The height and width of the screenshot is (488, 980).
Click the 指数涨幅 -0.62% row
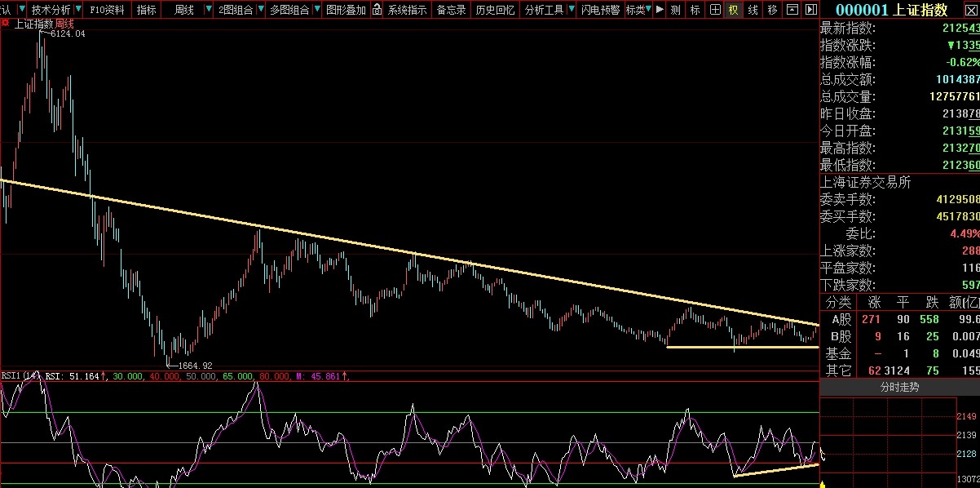click(899, 63)
